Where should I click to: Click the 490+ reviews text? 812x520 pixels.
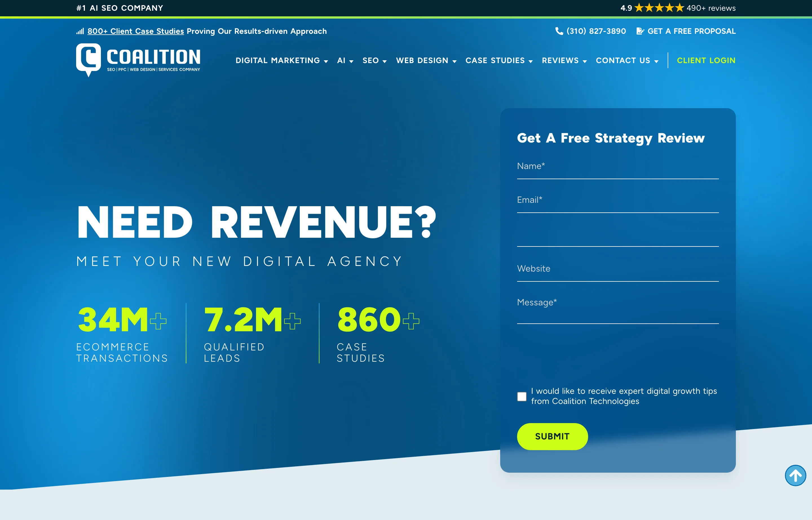(x=711, y=8)
